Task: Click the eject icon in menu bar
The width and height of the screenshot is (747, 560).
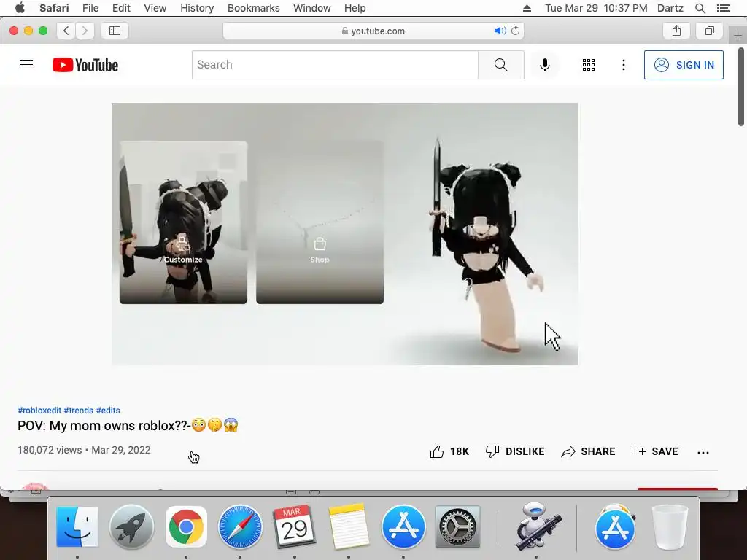Action: click(x=527, y=8)
